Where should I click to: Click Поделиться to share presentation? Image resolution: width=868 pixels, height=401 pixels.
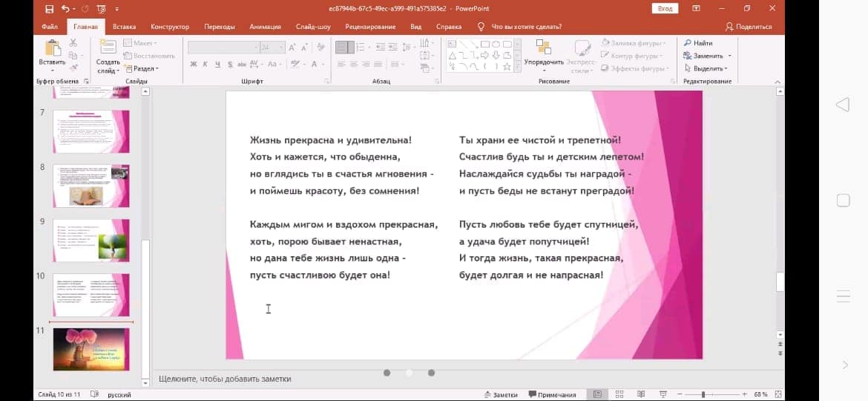click(749, 27)
